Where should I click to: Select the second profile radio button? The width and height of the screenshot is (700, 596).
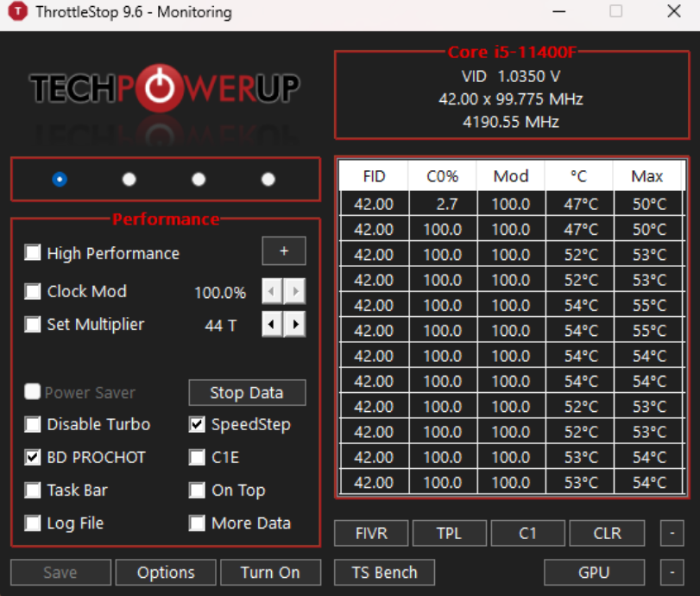click(129, 179)
